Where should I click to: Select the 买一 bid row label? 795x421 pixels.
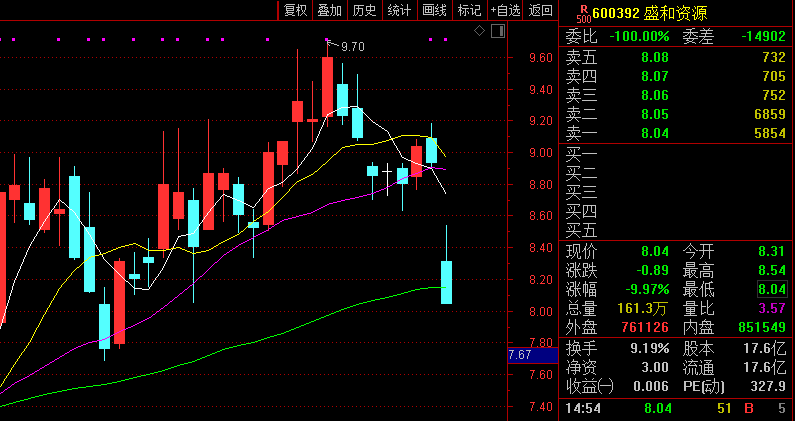[582, 155]
